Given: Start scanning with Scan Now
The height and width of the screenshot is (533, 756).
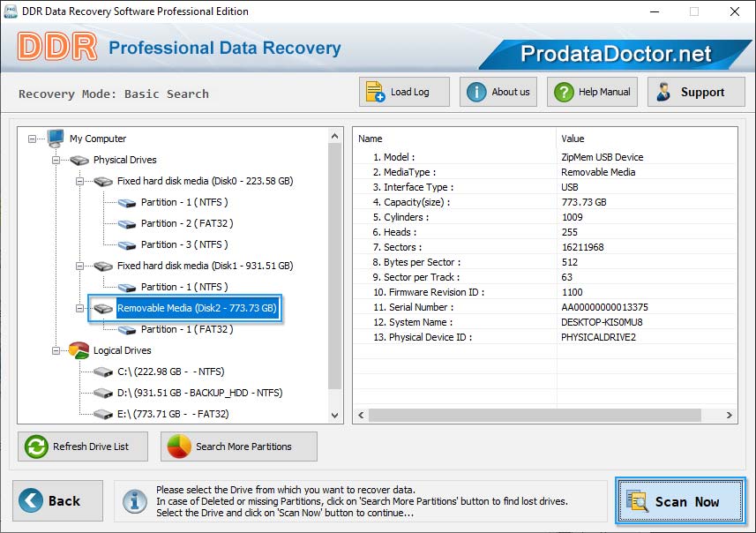Looking at the screenshot, I should [681, 500].
